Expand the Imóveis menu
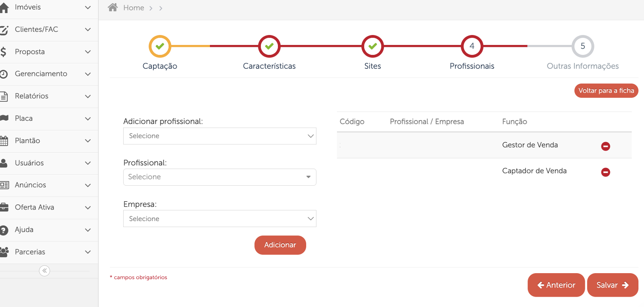 pyautogui.click(x=48, y=7)
